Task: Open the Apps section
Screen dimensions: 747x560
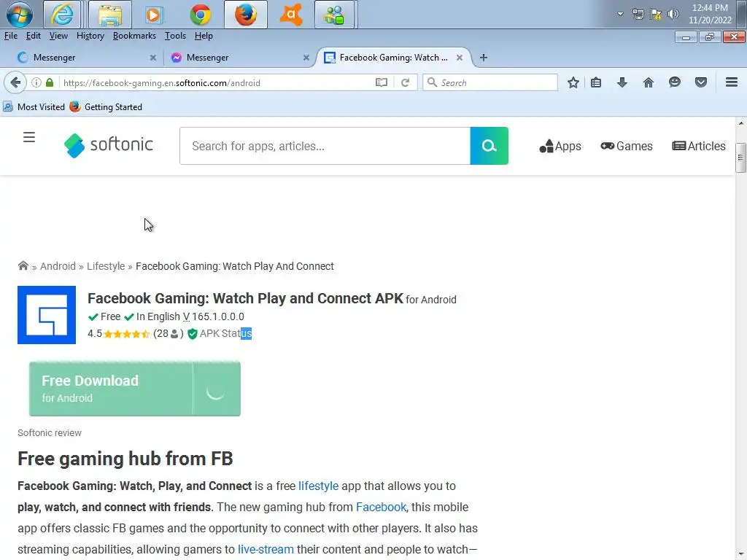Action: pos(560,146)
